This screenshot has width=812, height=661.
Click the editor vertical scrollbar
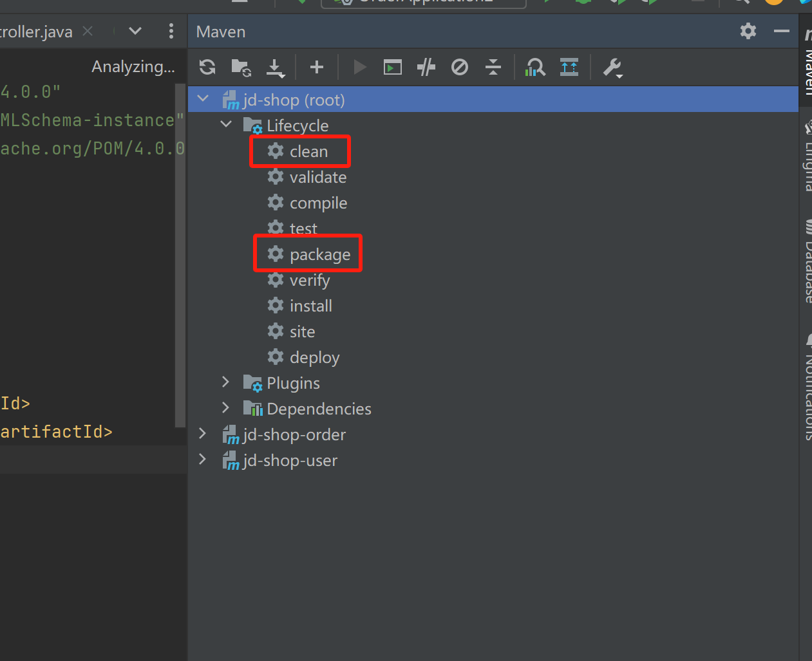click(x=180, y=256)
